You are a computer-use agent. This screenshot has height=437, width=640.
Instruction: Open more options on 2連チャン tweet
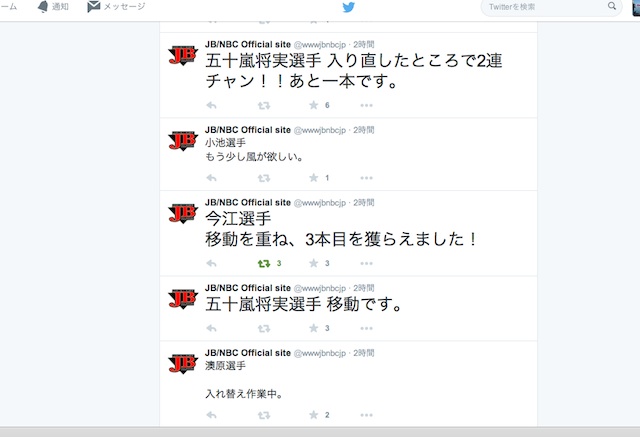click(367, 106)
